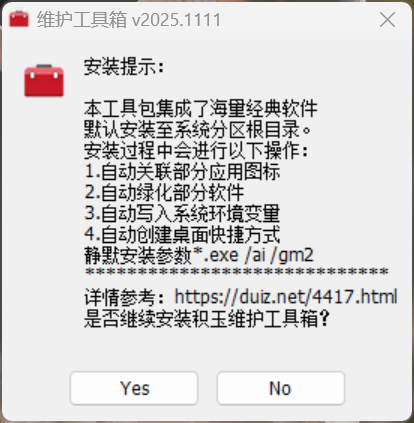
Task: Select the line 默认安装至系统分区根目录
Action: pyautogui.click(x=197, y=129)
